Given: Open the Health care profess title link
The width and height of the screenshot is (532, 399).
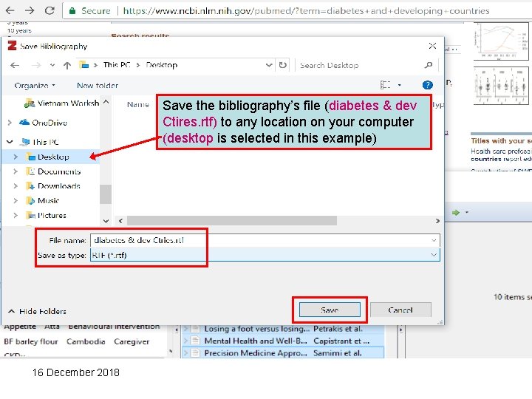Looking at the screenshot, I should pos(501,155).
